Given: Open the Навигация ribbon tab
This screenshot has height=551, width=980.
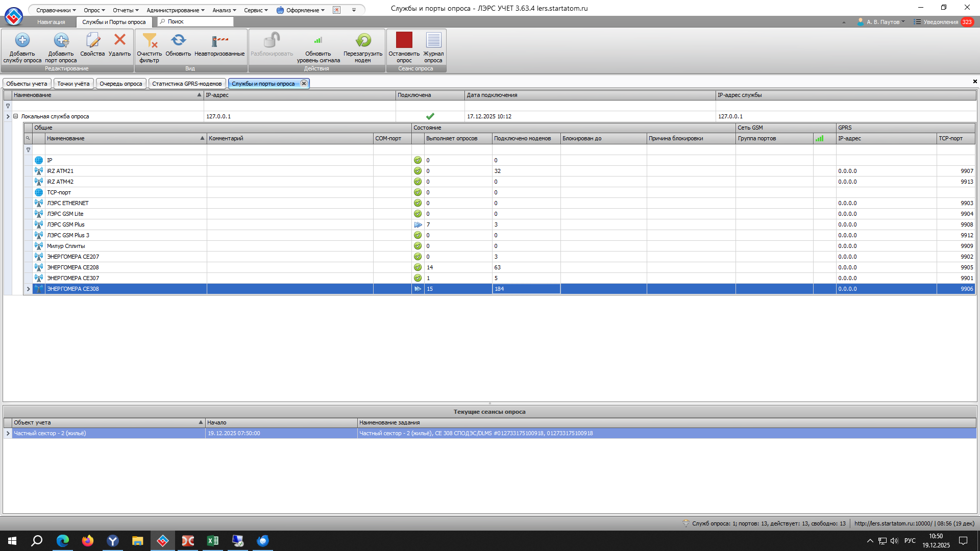Looking at the screenshot, I should point(51,22).
